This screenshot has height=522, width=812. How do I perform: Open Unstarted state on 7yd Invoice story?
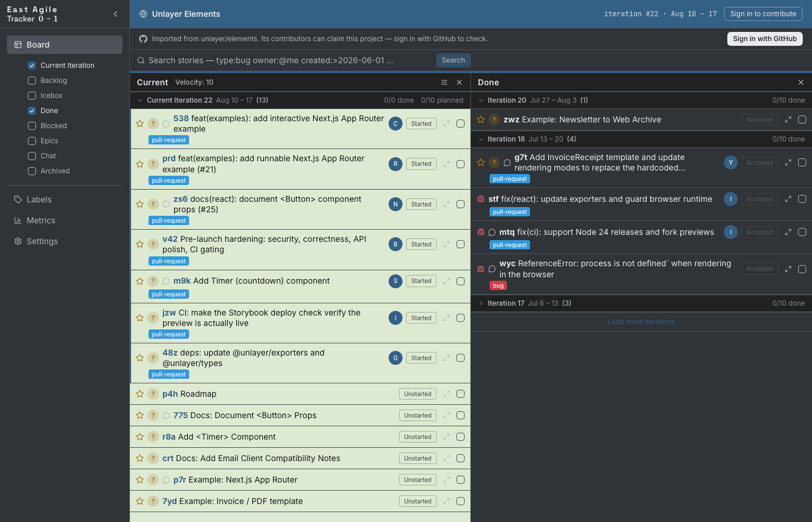tap(418, 501)
